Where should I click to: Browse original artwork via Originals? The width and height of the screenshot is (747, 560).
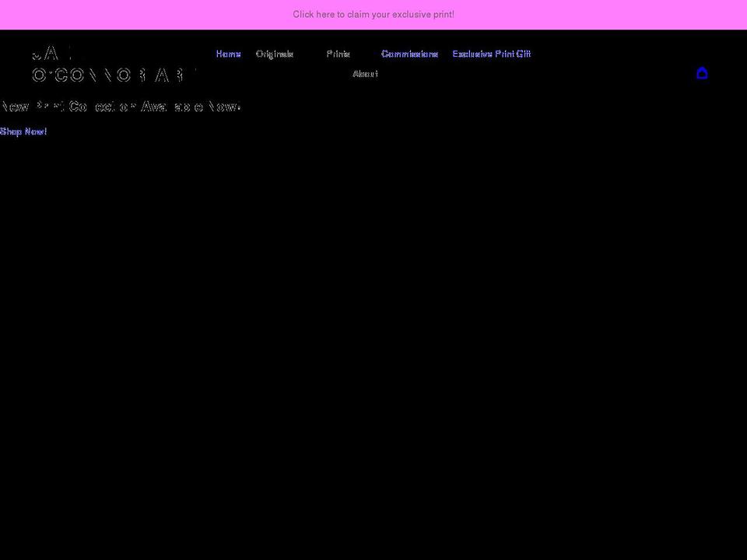click(274, 54)
